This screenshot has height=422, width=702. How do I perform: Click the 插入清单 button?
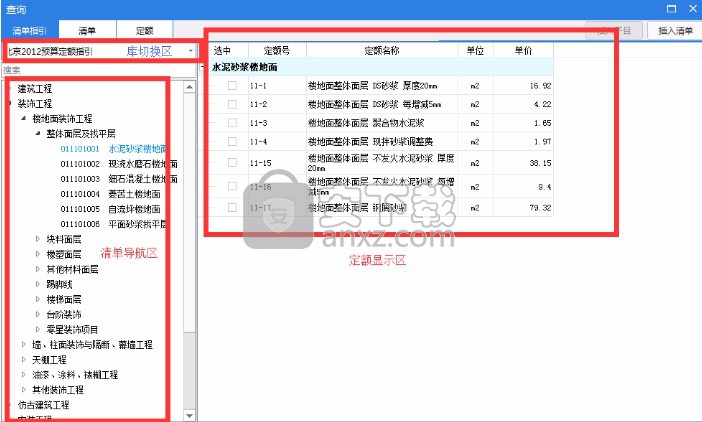click(x=675, y=30)
